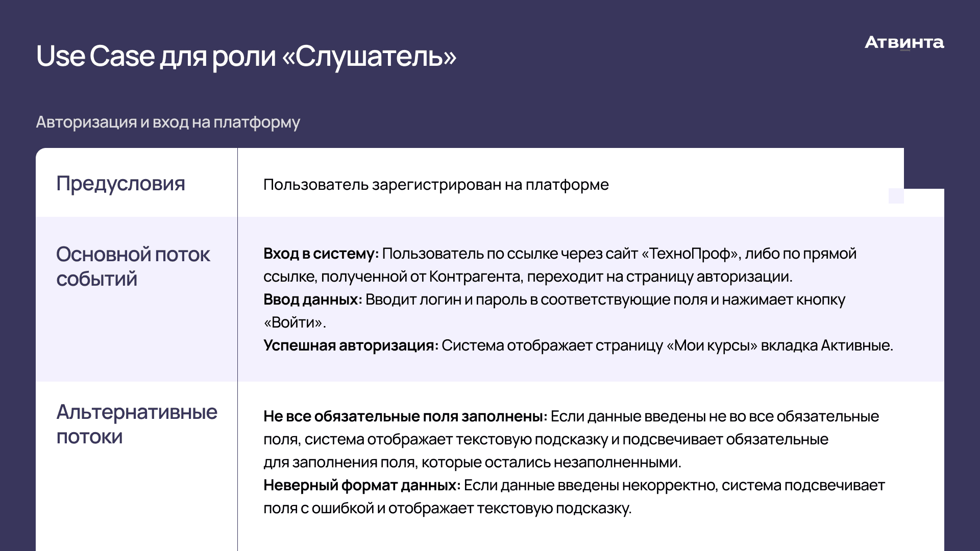Click the bold Ввод данных heading

point(312,299)
